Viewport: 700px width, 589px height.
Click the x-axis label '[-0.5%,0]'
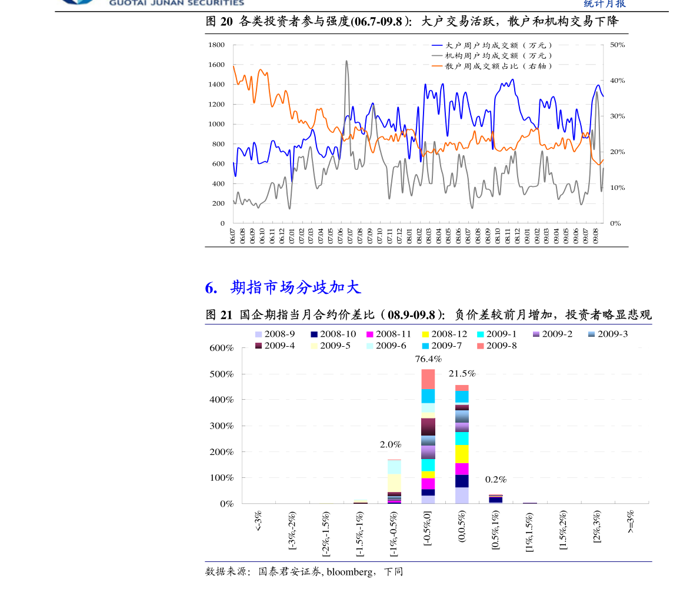tap(427, 529)
